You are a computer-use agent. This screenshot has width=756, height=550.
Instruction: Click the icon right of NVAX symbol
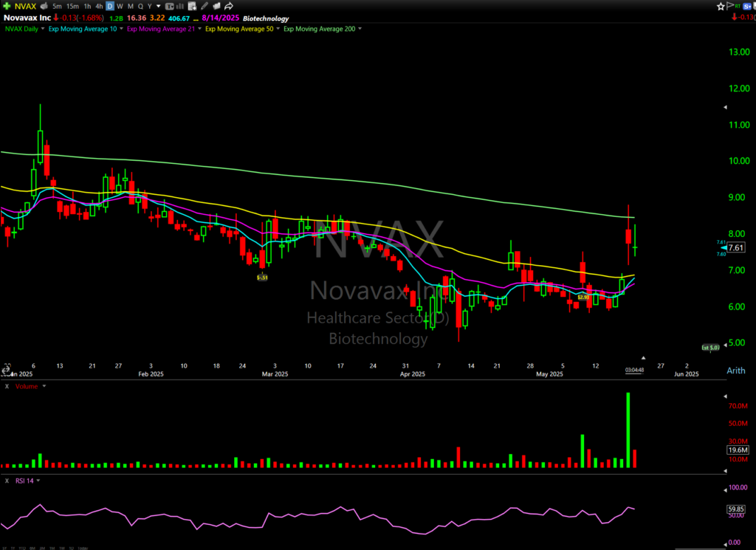pos(44,6)
